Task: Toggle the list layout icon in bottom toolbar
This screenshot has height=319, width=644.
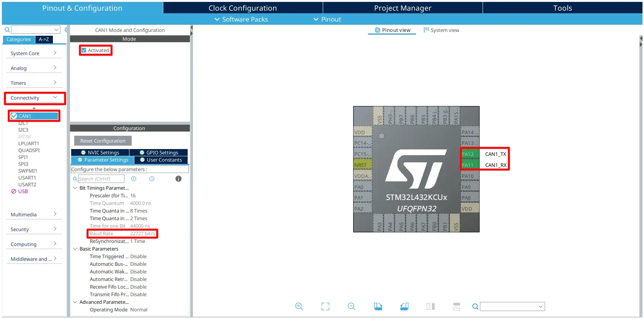Action: 457,306
